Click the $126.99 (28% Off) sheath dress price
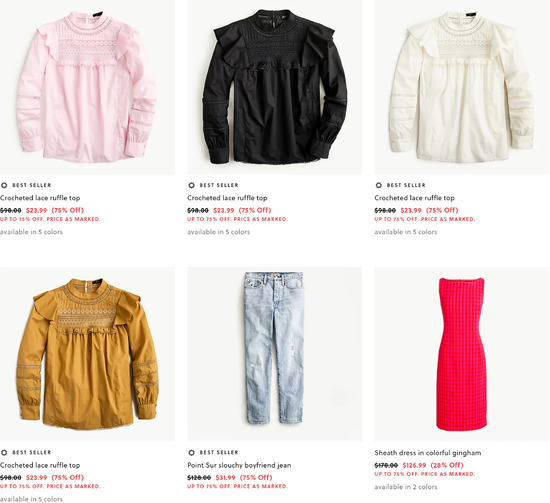550x503 pixels. point(433,465)
